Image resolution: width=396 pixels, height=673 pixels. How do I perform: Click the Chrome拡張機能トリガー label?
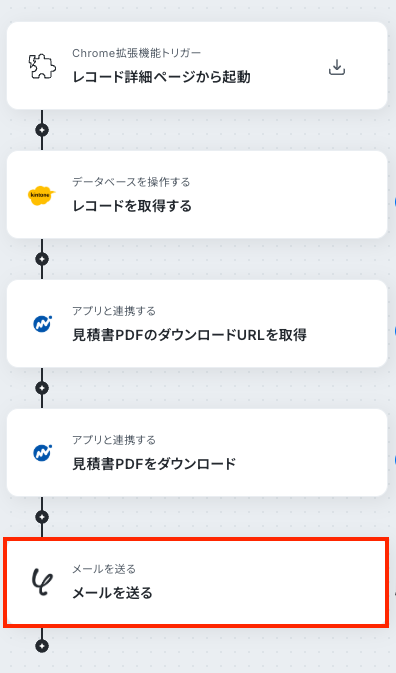136,53
